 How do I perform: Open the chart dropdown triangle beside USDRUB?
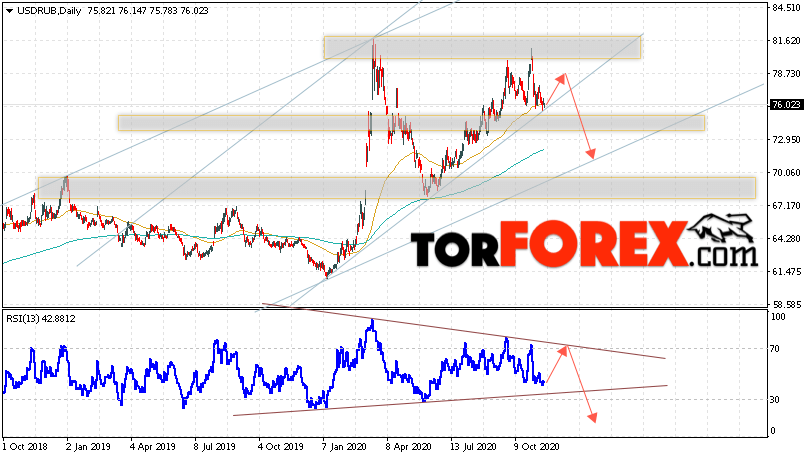(9, 11)
